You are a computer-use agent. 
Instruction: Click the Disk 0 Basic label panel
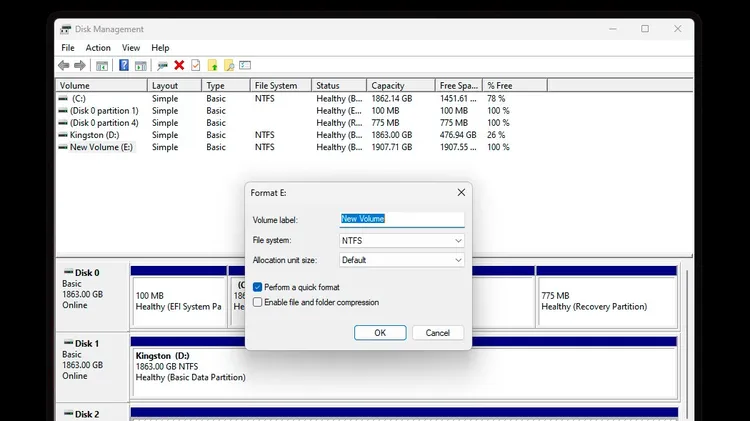pyautogui.click(x=93, y=297)
